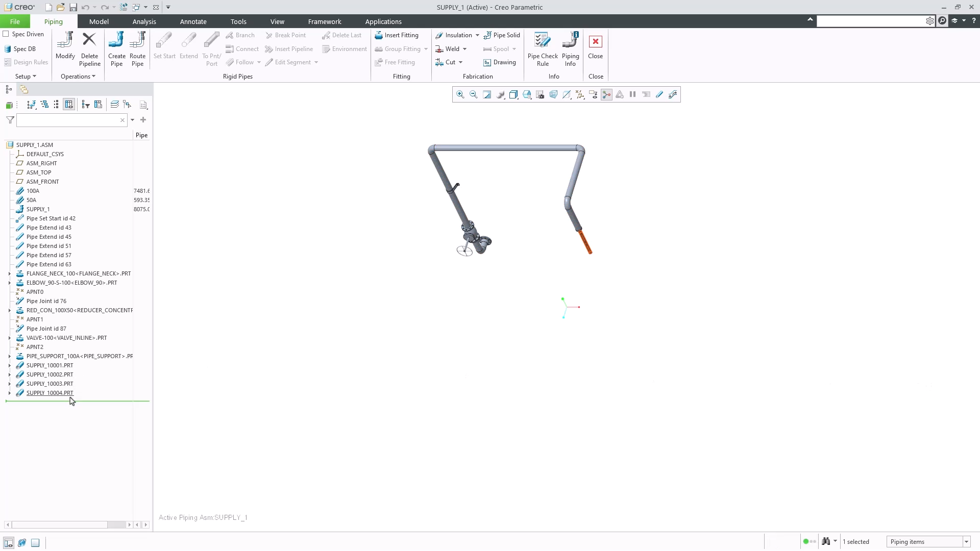Screen dimensions: 980x551
Task: Click the Modify pipe icon
Action: point(65,46)
